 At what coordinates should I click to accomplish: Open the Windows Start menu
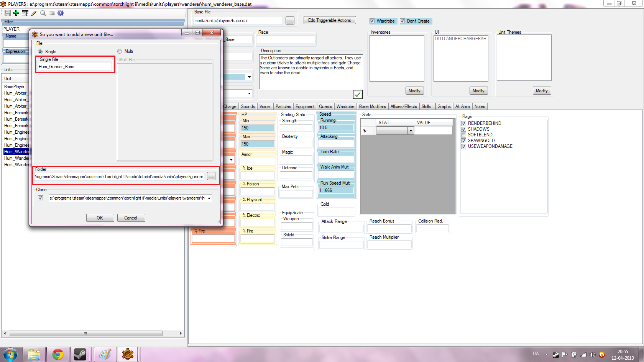pos(10,354)
